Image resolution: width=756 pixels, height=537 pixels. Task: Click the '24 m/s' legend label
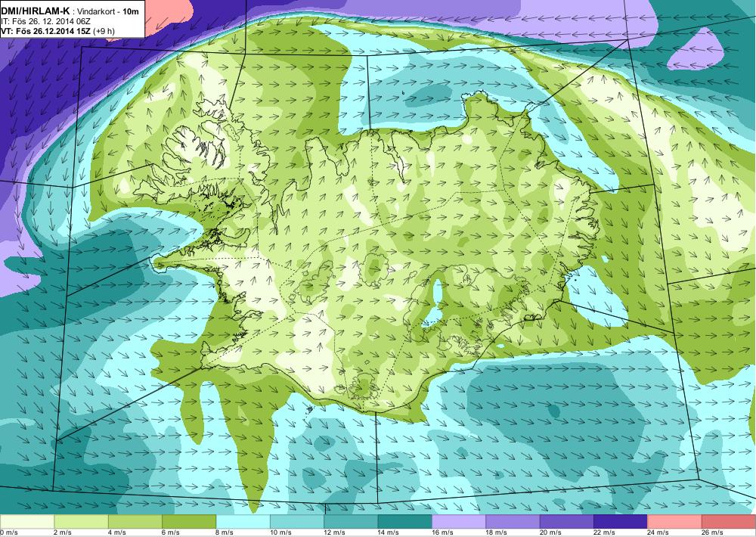click(659, 532)
